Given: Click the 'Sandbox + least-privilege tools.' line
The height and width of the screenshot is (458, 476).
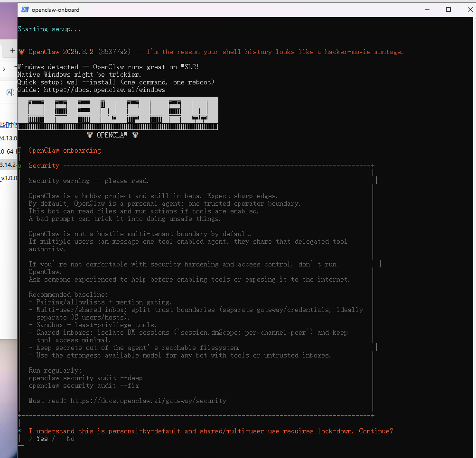Looking at the screenshot, I should 93,325.
